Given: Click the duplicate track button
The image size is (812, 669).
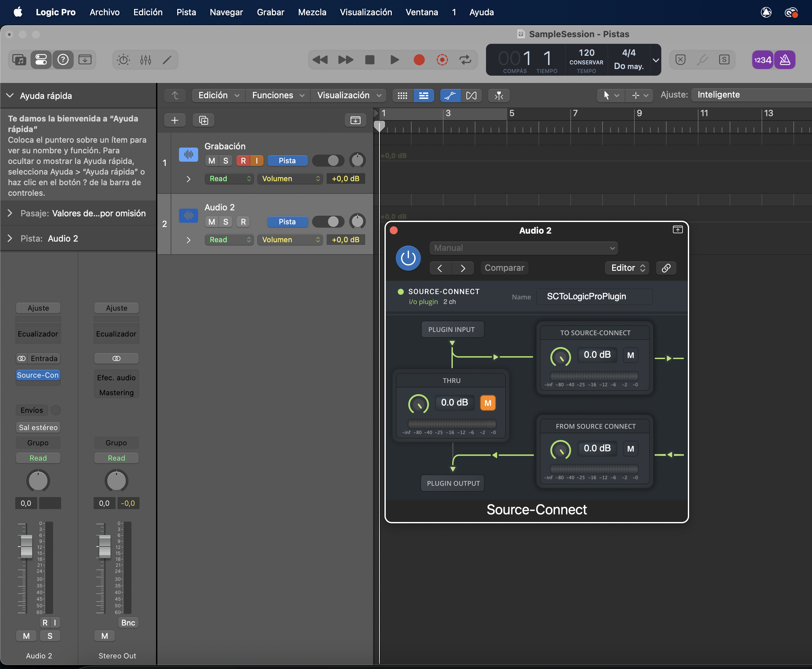Looking at the screenshot, I should coord(203,120).
